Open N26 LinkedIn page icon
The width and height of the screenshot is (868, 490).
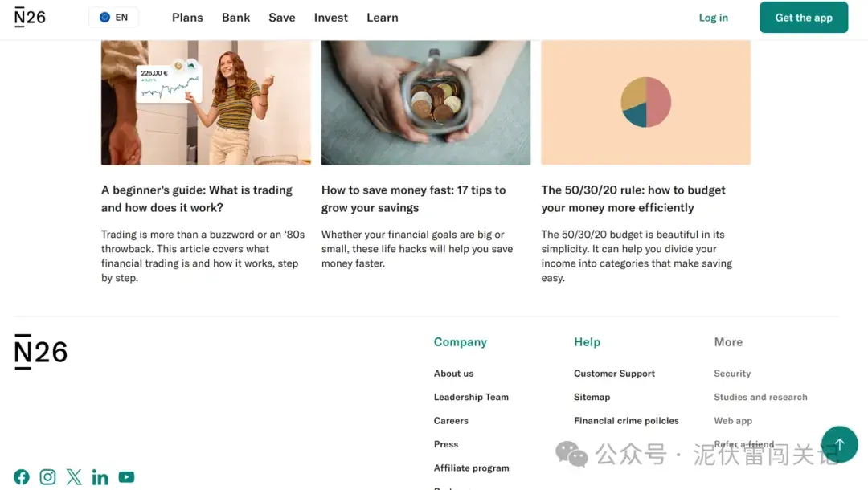coord(100,477)
